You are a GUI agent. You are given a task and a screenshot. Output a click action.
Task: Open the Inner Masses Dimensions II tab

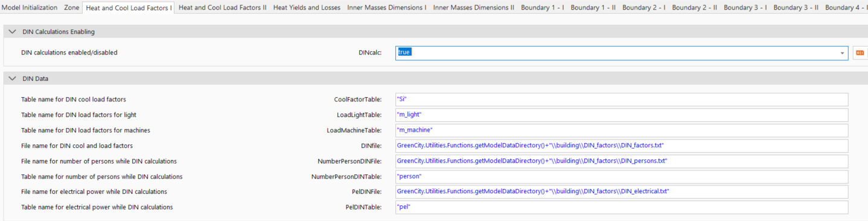pos(474,8)
